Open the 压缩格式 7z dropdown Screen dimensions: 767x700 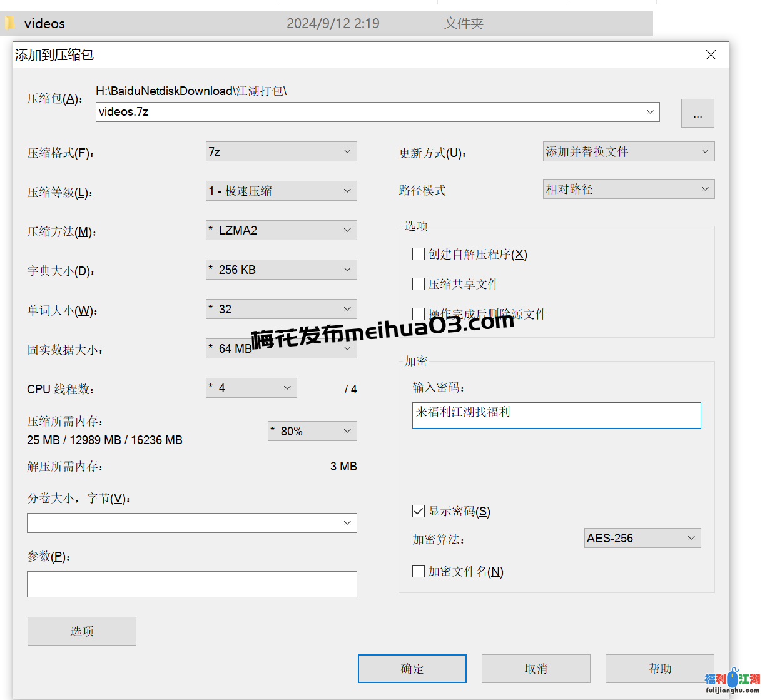(281, 151)
